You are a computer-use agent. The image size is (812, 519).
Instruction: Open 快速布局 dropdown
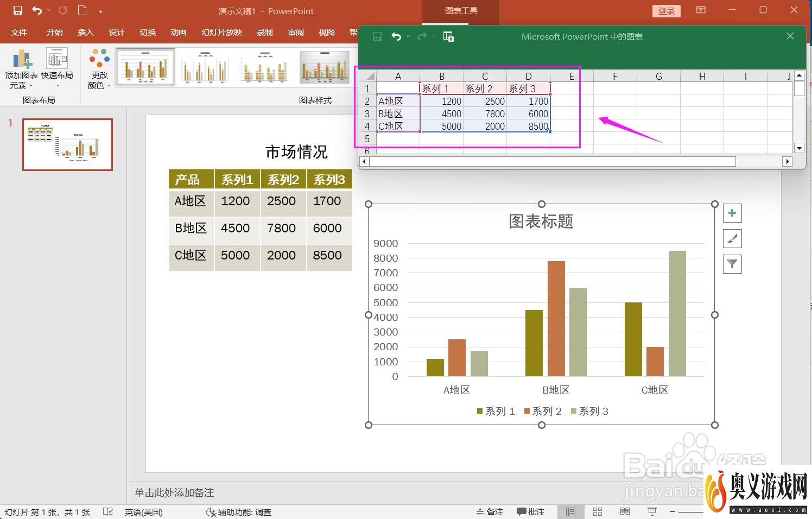point(57,69)
